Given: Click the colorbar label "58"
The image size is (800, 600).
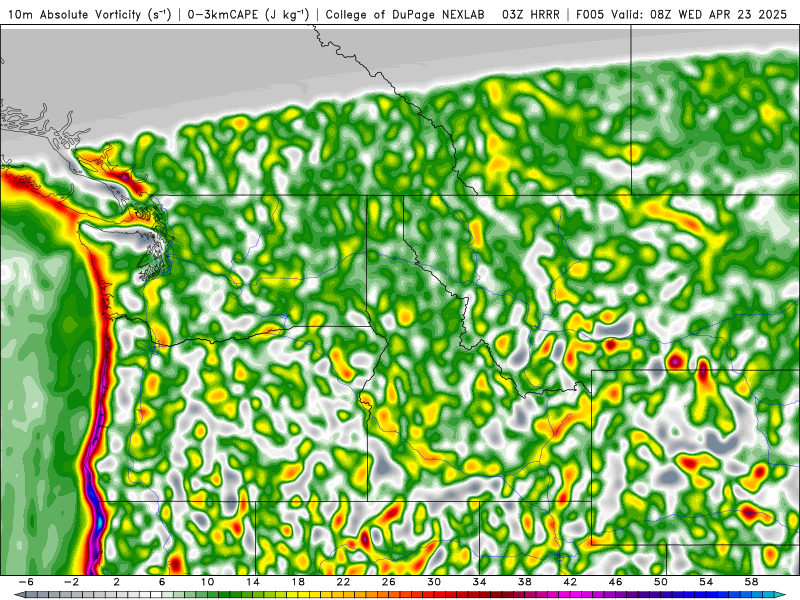Looking at the screenshot, I should [751, 581].
